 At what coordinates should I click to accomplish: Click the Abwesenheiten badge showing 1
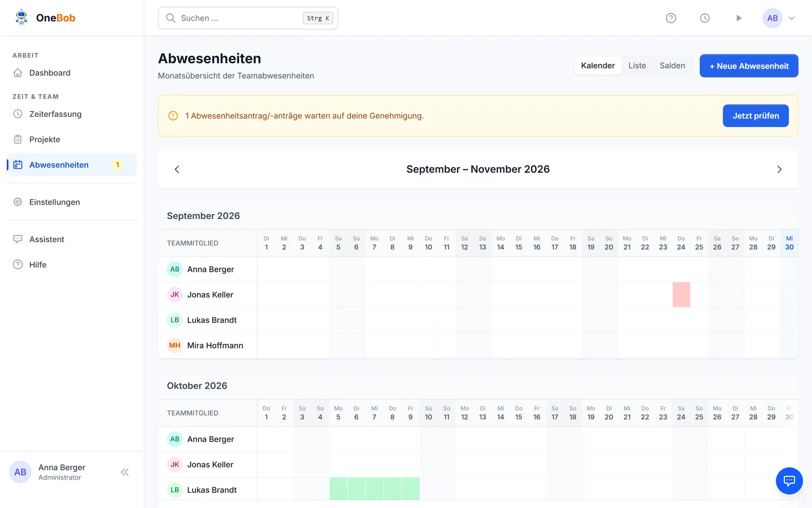click(x=118, y=165)
